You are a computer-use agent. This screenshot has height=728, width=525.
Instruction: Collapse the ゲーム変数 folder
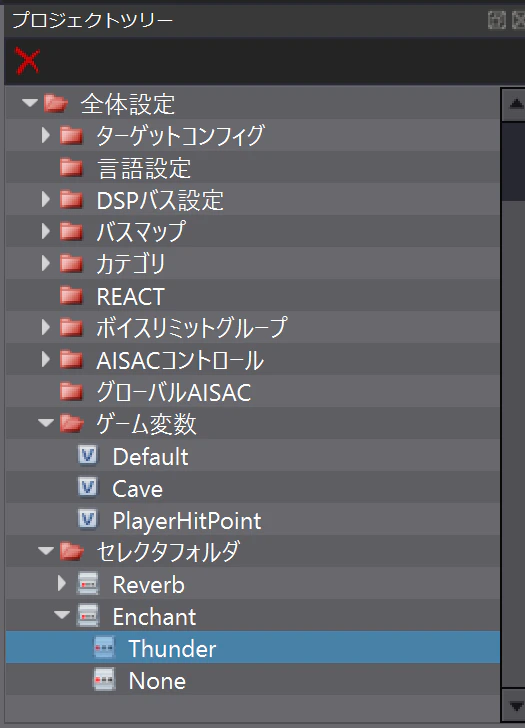pyautogui.click(x=46, y=423)
